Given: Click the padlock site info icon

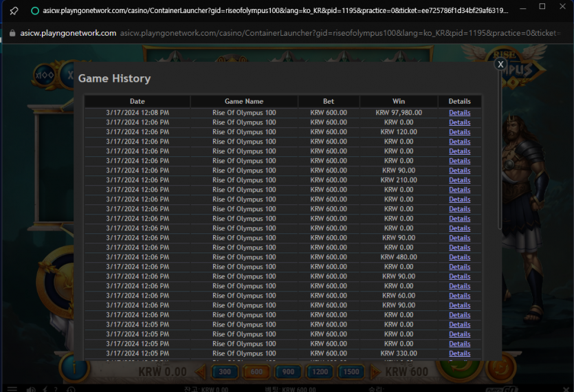Looking at the screenshot, I should point(12,33).
